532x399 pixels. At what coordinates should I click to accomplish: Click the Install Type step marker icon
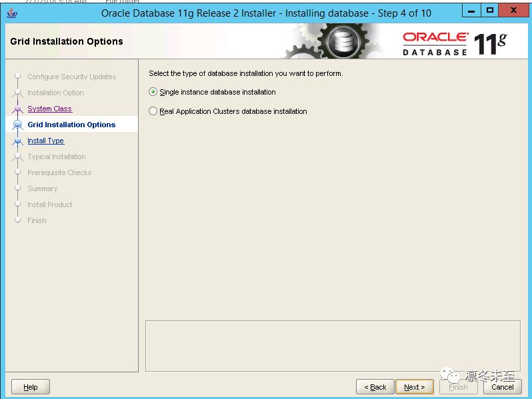[x=17, y=141]
